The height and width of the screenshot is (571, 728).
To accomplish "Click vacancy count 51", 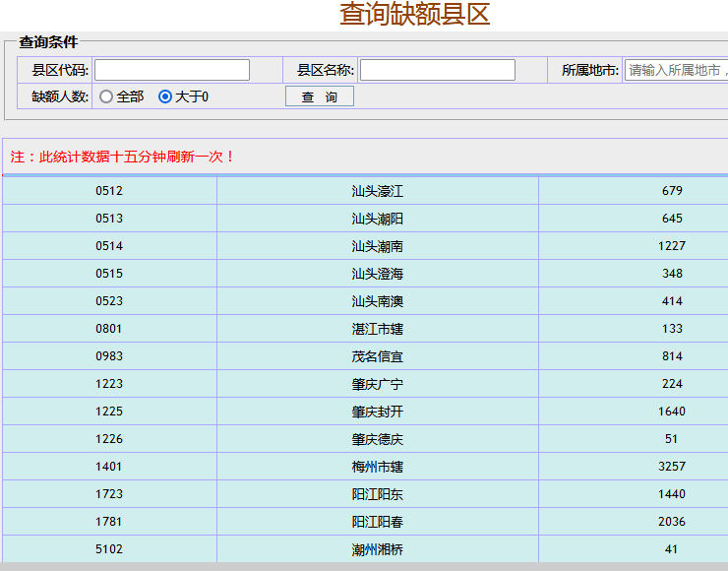I will pyautogui.click(x=671, y=439).
